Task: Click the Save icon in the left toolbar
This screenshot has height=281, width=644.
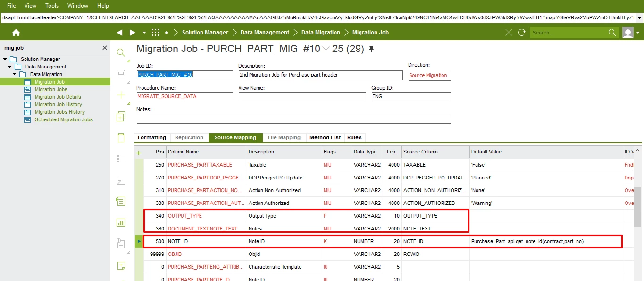Action: (x=121, y=74)
